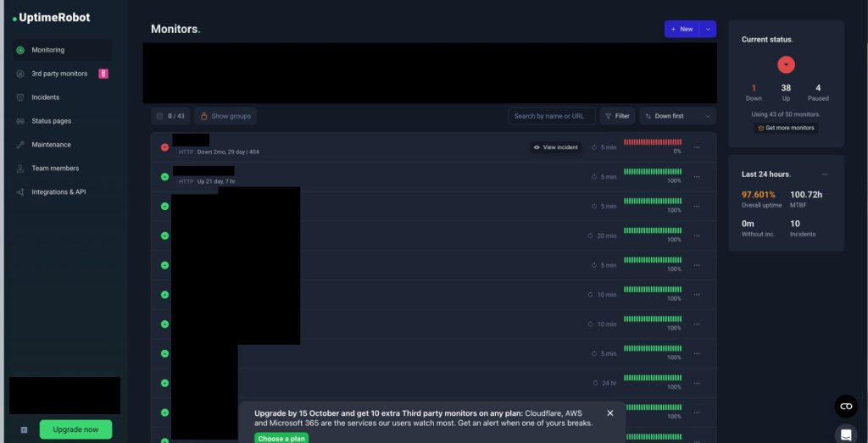Open the Last 24 hours options menu
This screenshot has height=443, width=868.
825,174
